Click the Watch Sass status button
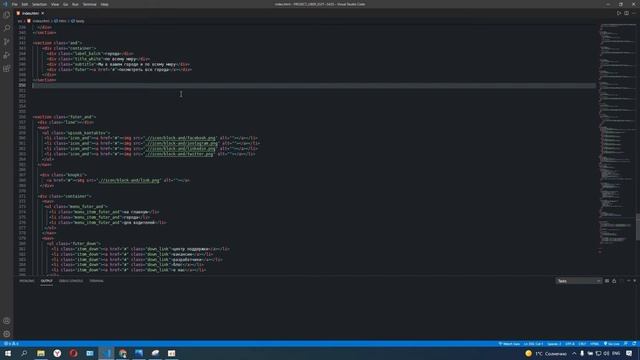The width and height of the screenshot is (640, 360). point(509,344)
